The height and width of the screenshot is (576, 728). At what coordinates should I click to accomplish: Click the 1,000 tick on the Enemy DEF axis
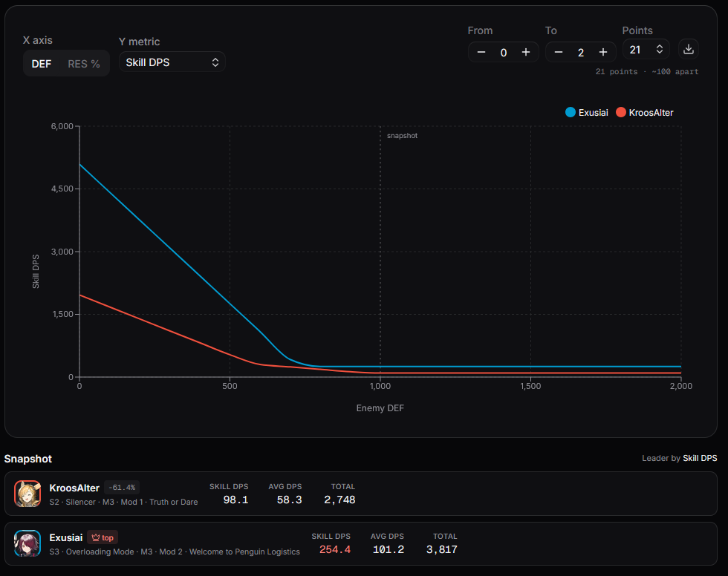point(380,386)
